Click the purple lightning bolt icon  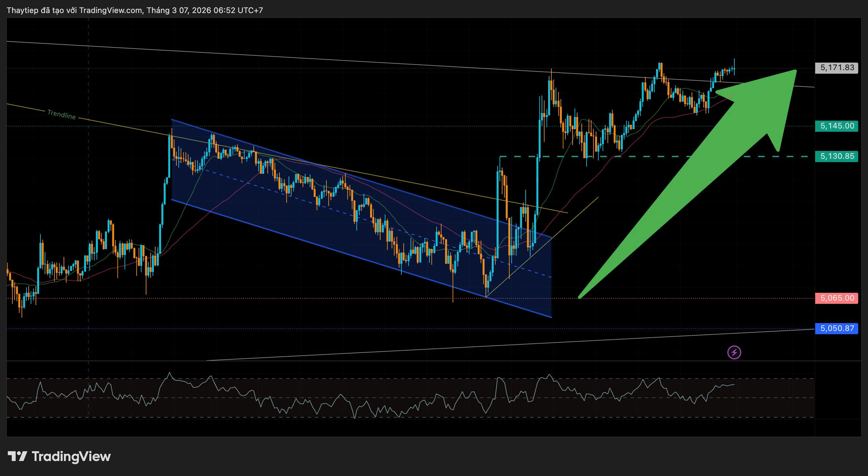734,352
